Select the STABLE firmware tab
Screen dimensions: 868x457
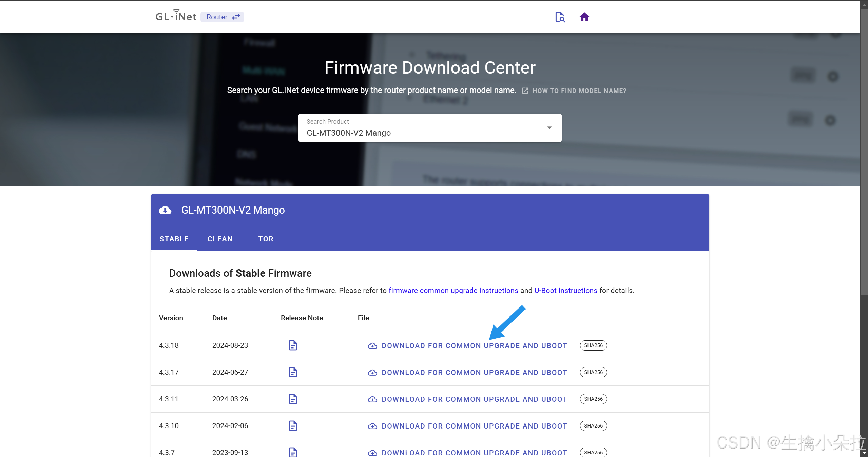coord(174,239)
